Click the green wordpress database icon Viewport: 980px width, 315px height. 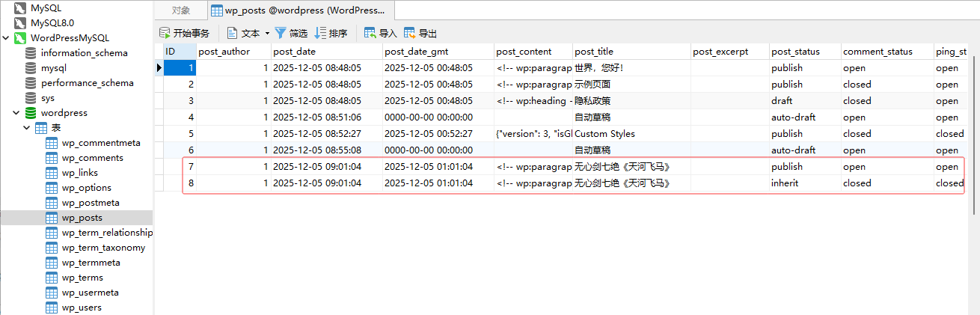31,112
